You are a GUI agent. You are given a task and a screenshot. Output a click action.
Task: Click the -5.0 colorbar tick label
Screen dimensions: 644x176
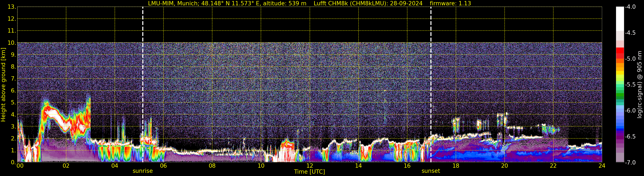[630, 59]
